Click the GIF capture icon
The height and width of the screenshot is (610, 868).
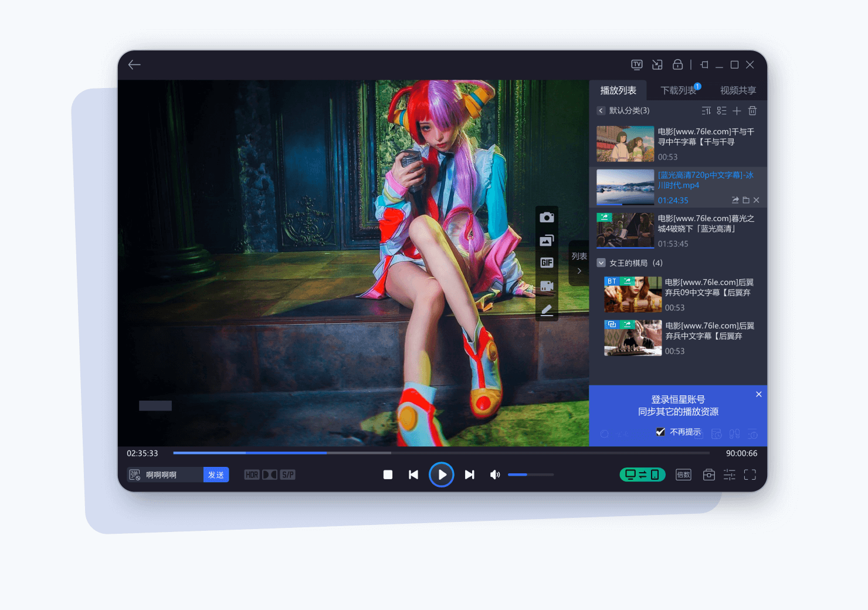[x=547, y=263]
